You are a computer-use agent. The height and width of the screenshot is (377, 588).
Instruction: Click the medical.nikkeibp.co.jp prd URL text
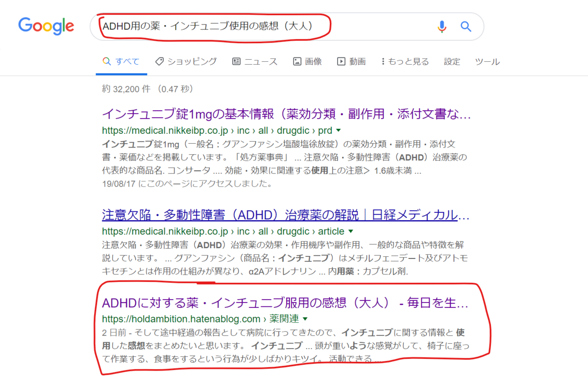coord(217,131)
